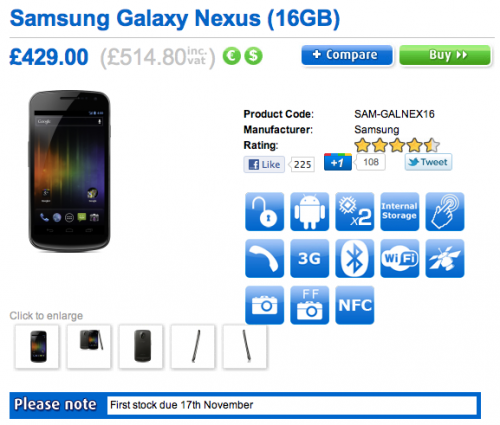Click the dual-core x2 processor icon
The height and width of the screenshot is (425, 500).
coord(354,212)
